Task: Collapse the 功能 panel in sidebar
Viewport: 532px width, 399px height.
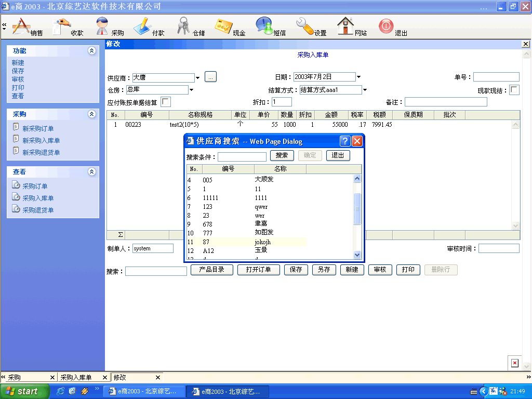Action: [x=92, y=51]
